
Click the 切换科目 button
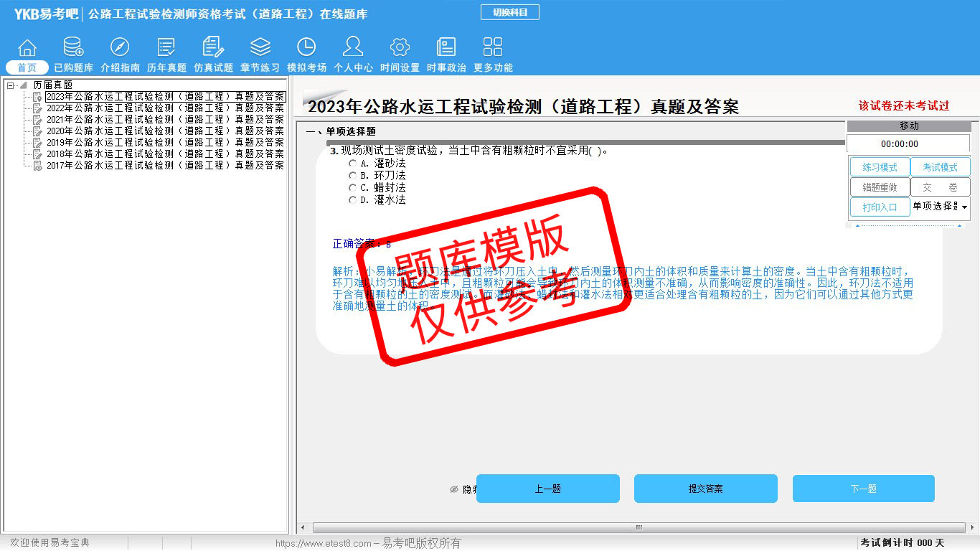point(509,12)
